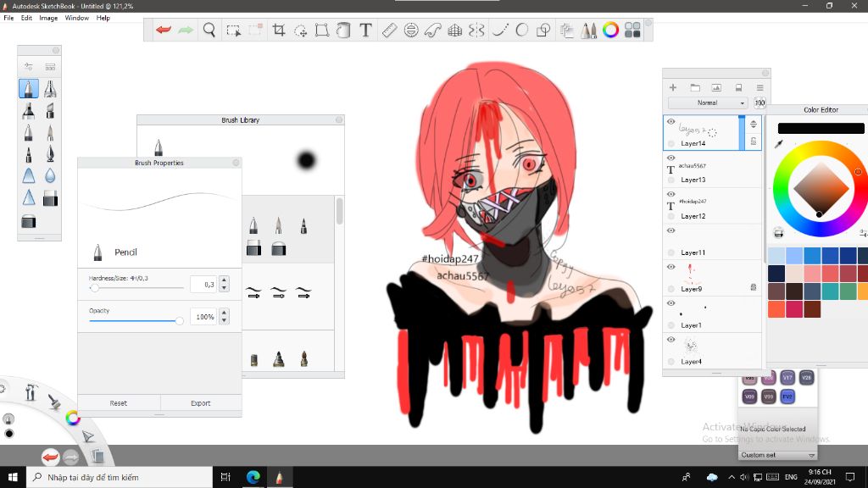Open the layer panel menu icon
Image resolution: width=868 pixels, height=488 pixels.
760,87
